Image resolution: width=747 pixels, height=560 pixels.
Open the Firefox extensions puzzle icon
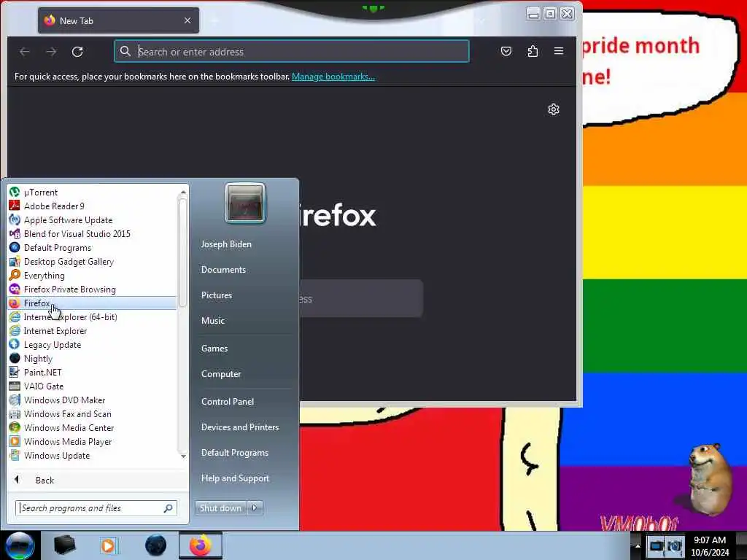(x=533, y=51)
